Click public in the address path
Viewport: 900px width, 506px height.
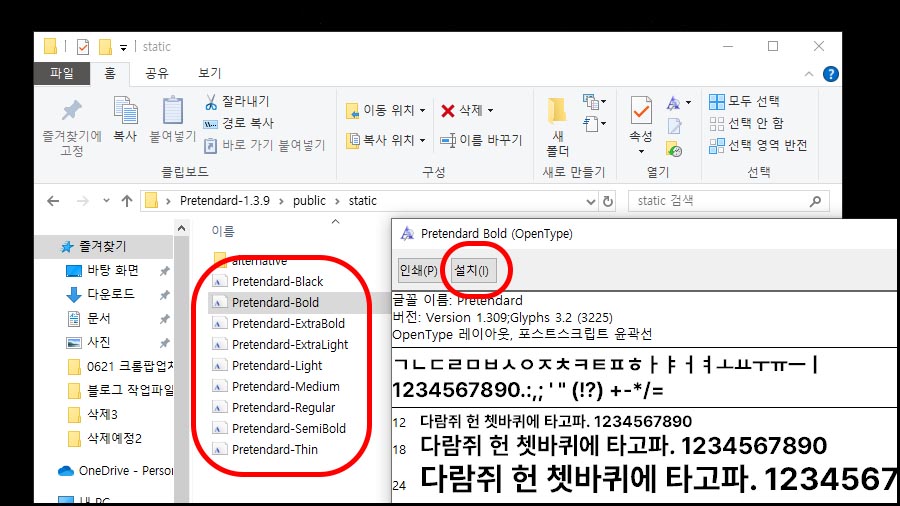click(309, 201)
